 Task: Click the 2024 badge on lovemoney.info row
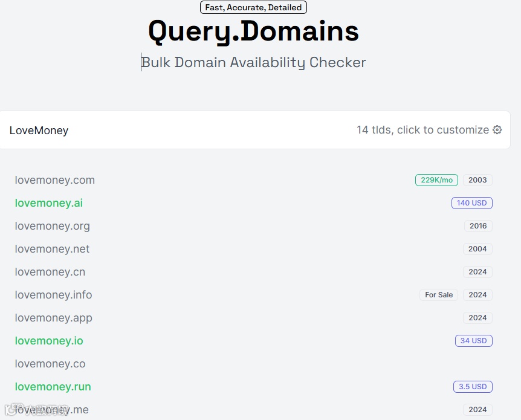point(477,295)
